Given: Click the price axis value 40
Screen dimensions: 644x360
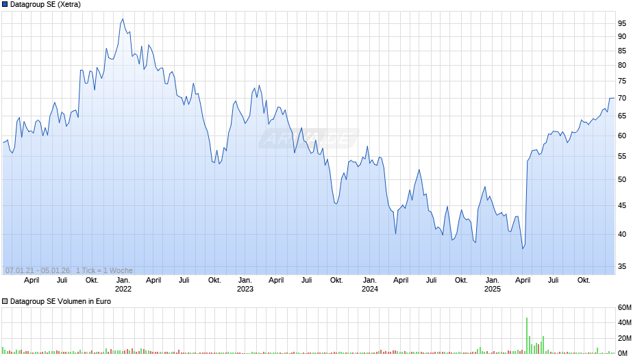Looking at the screenshot, I should [622, 234].
